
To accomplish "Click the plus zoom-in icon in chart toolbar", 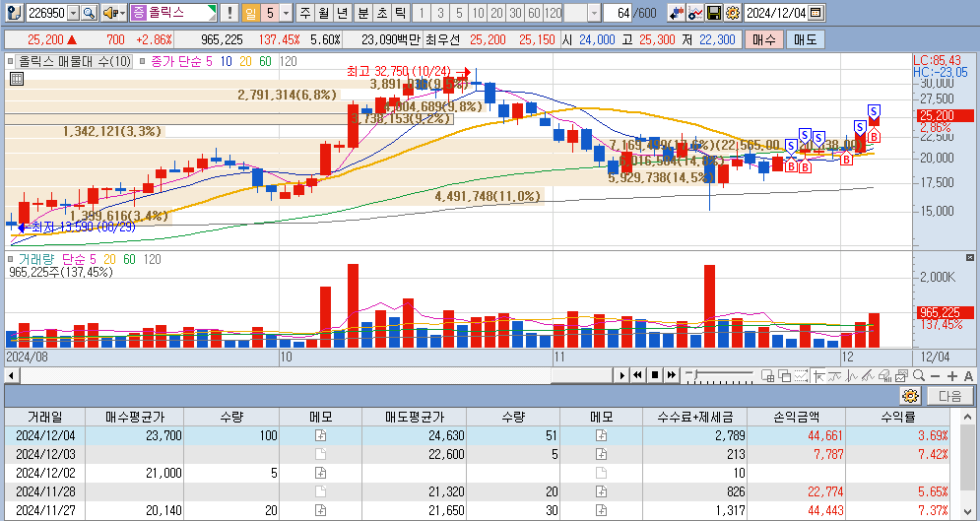I will coord(951,375).
